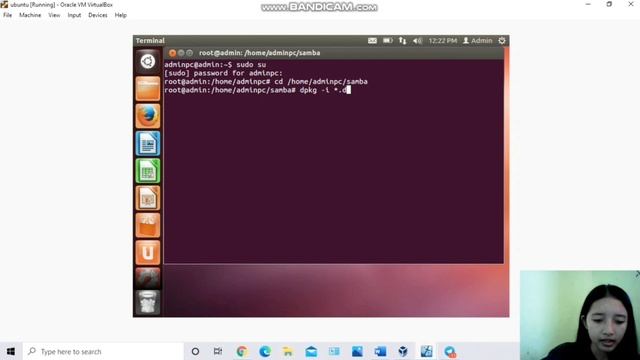Open the Windows Start menu

tap(11, 351)
